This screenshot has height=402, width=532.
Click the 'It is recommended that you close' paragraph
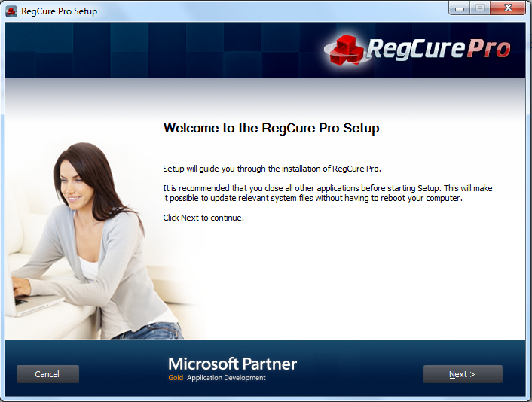327,193
